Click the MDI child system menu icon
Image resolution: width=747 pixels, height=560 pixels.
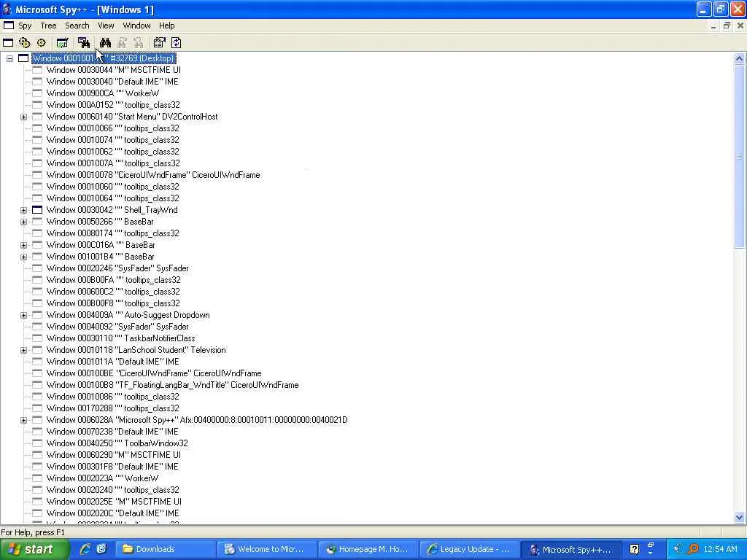[x=9, y=26]
